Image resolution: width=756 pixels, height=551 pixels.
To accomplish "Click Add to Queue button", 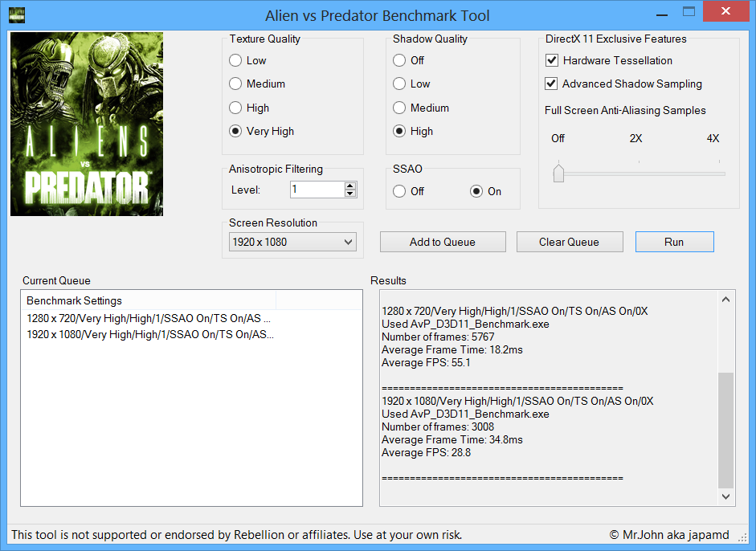I will point(443,242).
